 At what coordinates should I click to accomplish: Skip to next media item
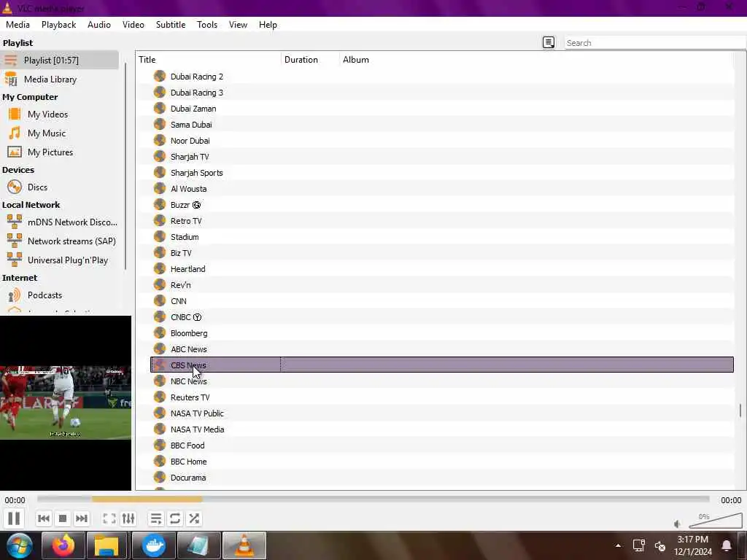pos(82,518)
